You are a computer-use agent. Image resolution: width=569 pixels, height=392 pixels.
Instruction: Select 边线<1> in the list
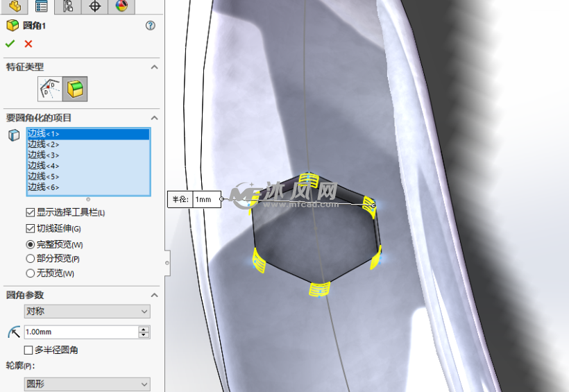[88, 134]
